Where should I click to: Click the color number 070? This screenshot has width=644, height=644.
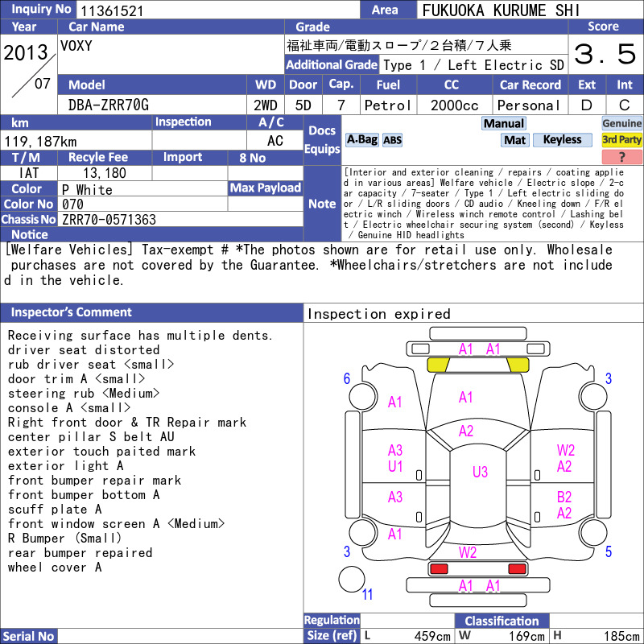pyautogui.click(x=72, y=204)
